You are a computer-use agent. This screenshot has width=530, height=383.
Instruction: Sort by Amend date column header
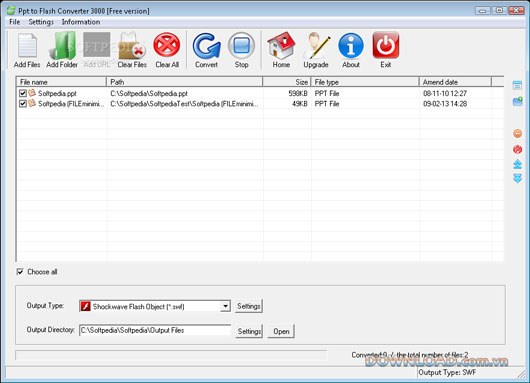[x=455, y=82]
